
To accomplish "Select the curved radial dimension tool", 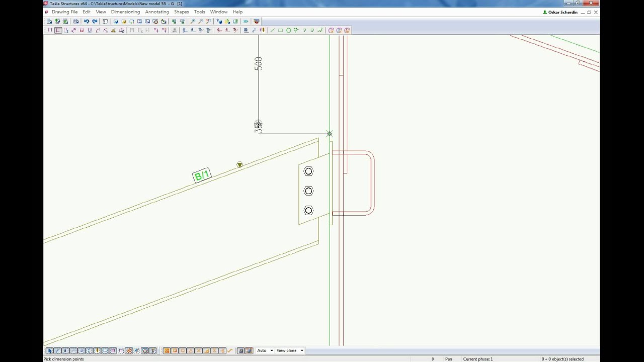I will pyautogui.click(x=97, y=30).
